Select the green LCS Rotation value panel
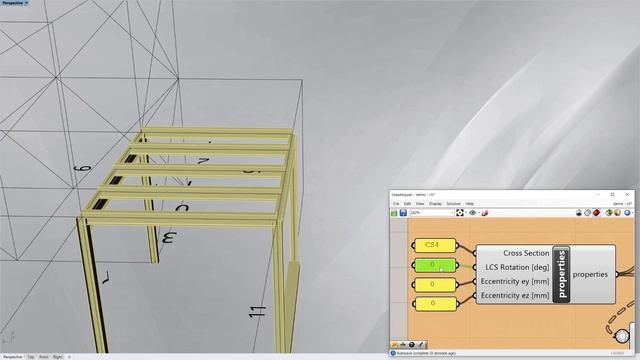The width and height of the screenshot is (640, 360). tap(435, 265)
